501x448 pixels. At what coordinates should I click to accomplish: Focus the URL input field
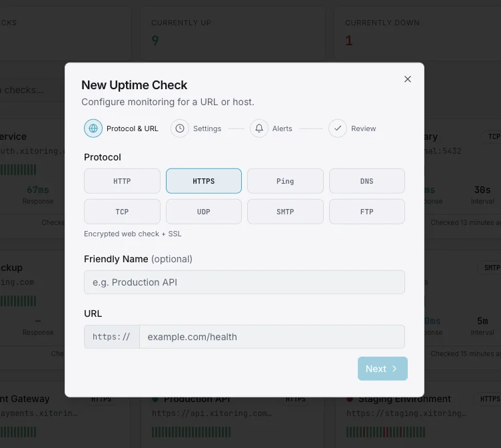(272, 337)
